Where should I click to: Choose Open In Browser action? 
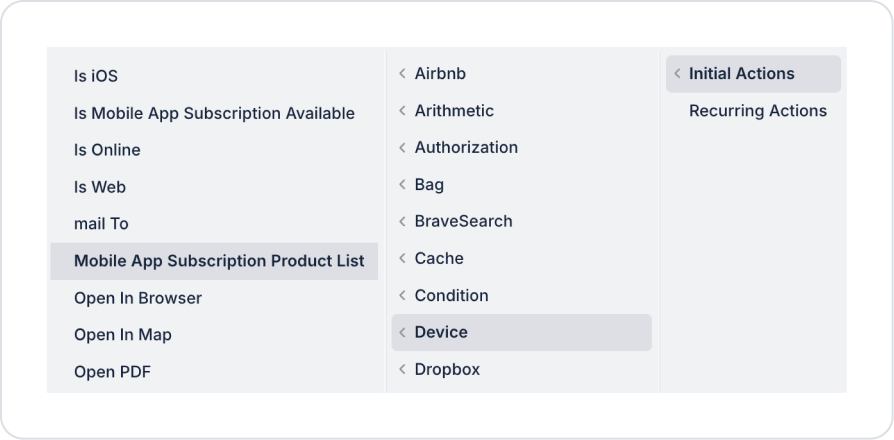[138, 298]
